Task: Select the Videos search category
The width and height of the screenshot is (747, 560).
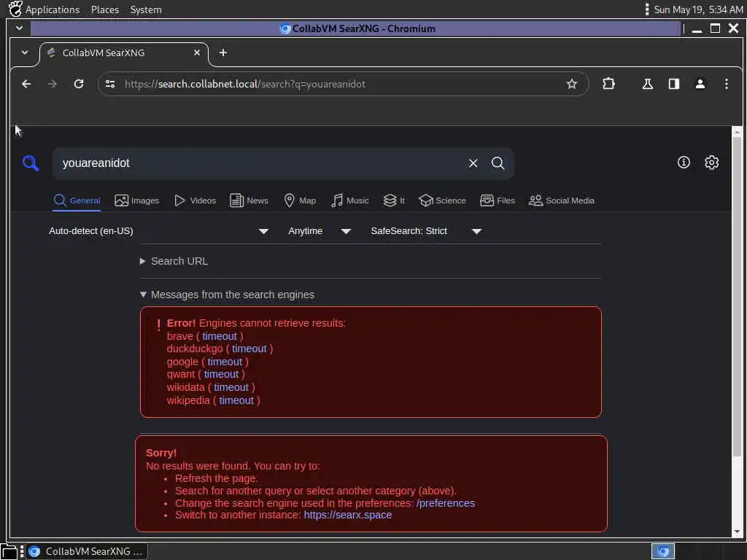Action: [x=195, y=201]
